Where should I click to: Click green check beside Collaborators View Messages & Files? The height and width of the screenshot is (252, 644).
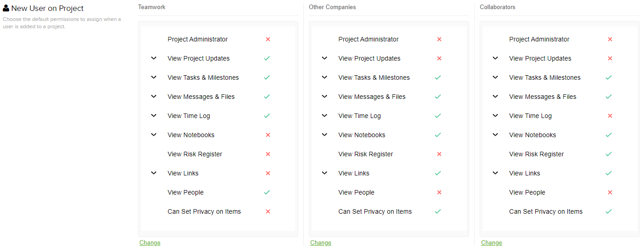[608, 97]
